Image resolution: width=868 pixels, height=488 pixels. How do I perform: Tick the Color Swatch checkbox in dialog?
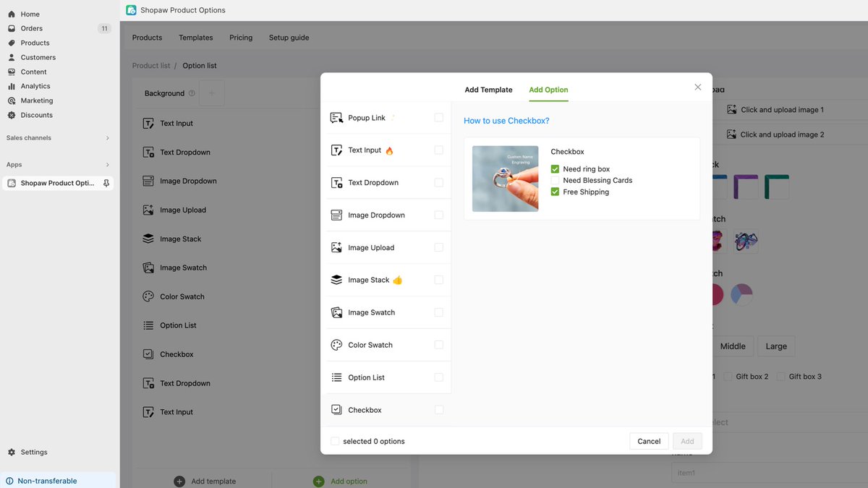[439, 345]
